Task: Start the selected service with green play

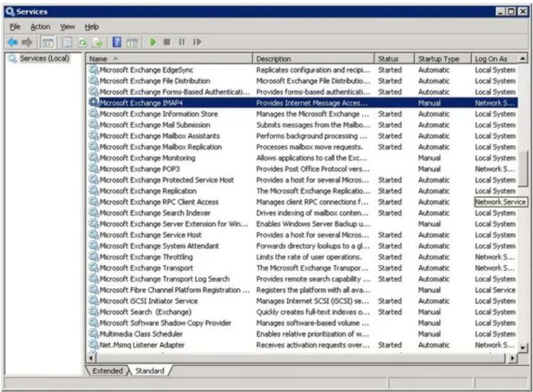Action: (153, 42)
